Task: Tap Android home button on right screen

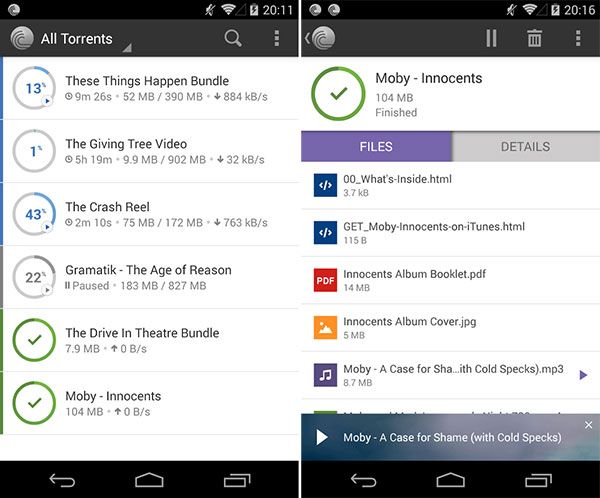Action: pyautogui.click(x=450, y=480)
